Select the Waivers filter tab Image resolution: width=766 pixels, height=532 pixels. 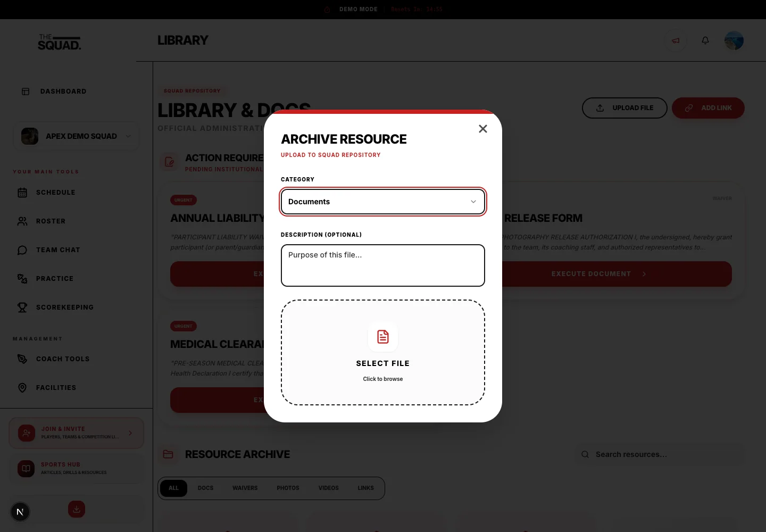tap(245, 488)
